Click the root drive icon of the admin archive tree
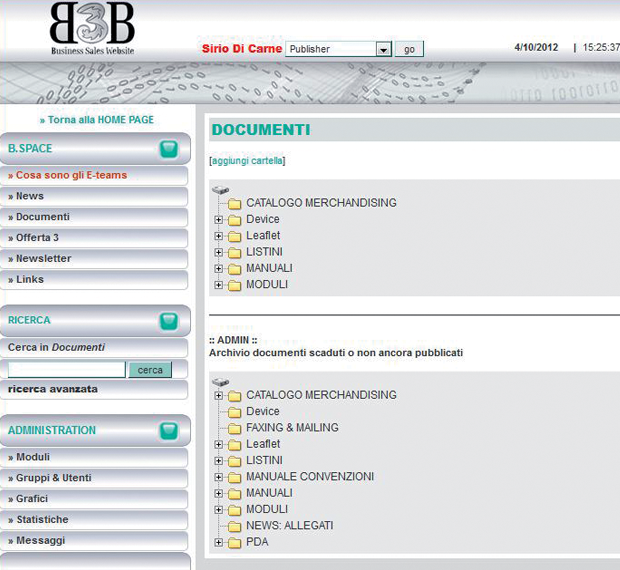Screen dimensions: 620x570 click(x=220, y=381)
